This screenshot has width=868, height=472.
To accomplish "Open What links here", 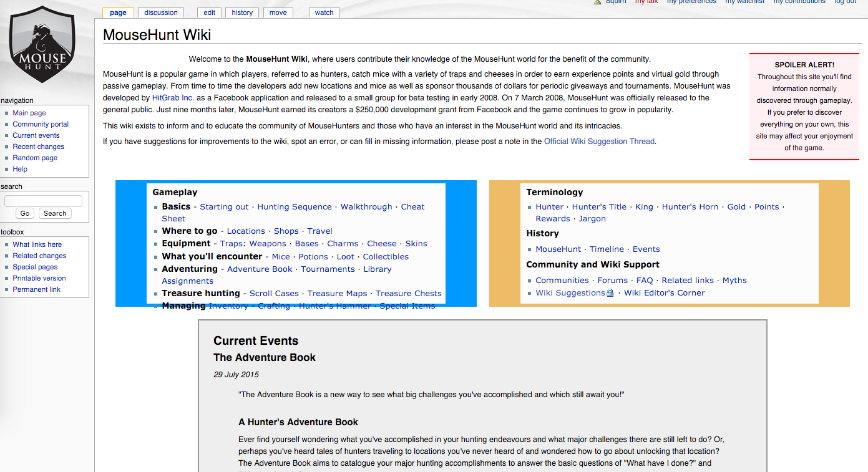I will 37,244.
